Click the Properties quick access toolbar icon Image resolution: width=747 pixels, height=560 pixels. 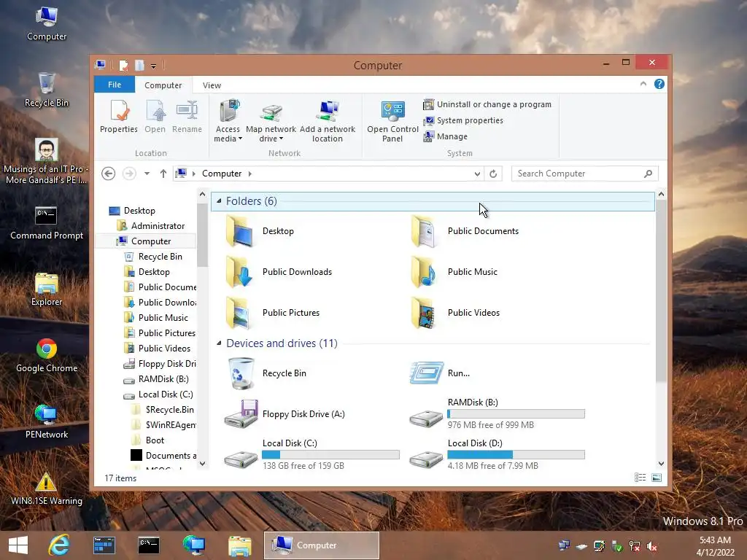pos(123,65)
